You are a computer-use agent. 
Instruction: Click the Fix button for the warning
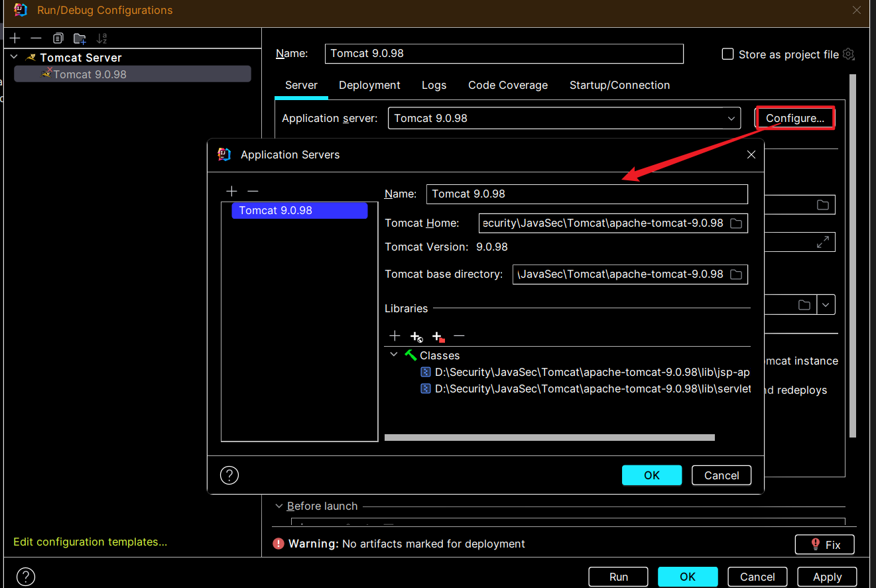pyautogui.click(x=824, y=545)
